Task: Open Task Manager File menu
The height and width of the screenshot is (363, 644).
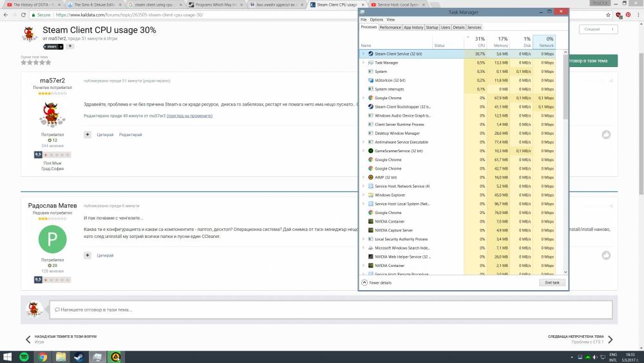Action: pos(363,19)
